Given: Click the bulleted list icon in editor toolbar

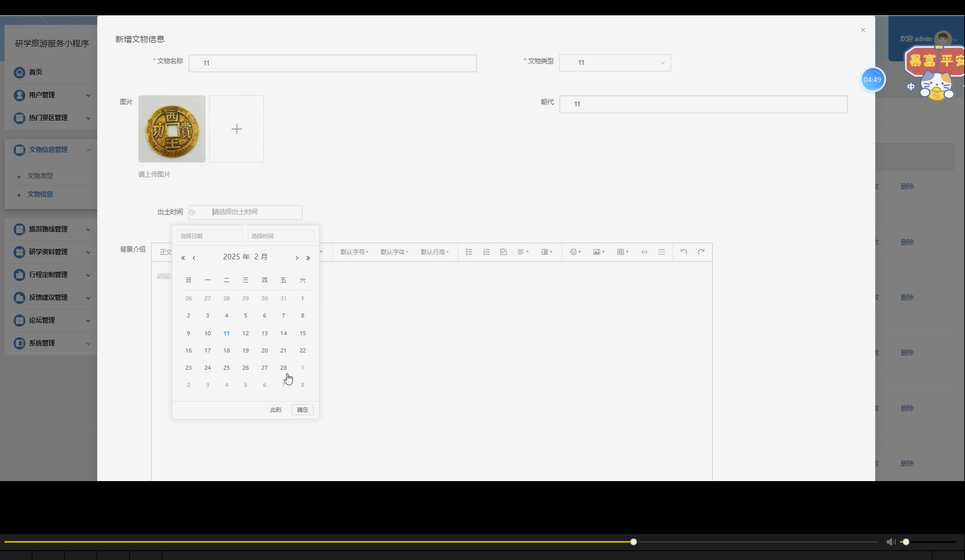Looking at the screenshot, I should coord(468,252).
